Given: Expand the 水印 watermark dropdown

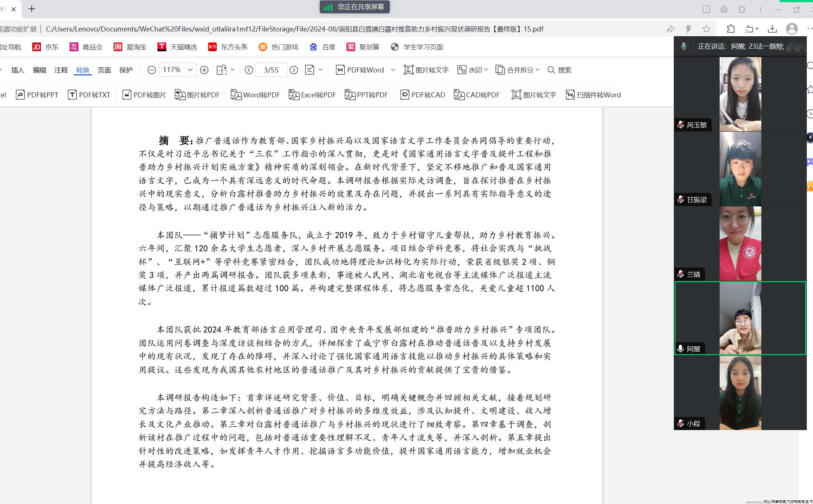Looking at the screenshot, I should coord(486,70).
